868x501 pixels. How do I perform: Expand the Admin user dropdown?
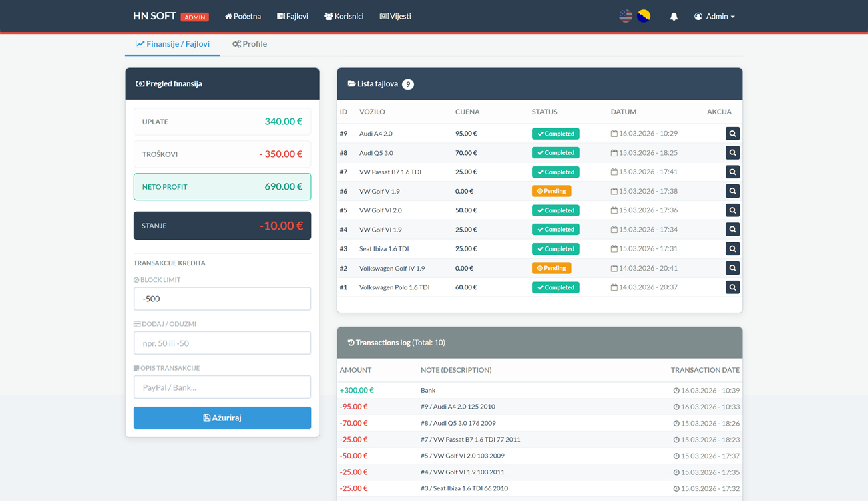714,17
